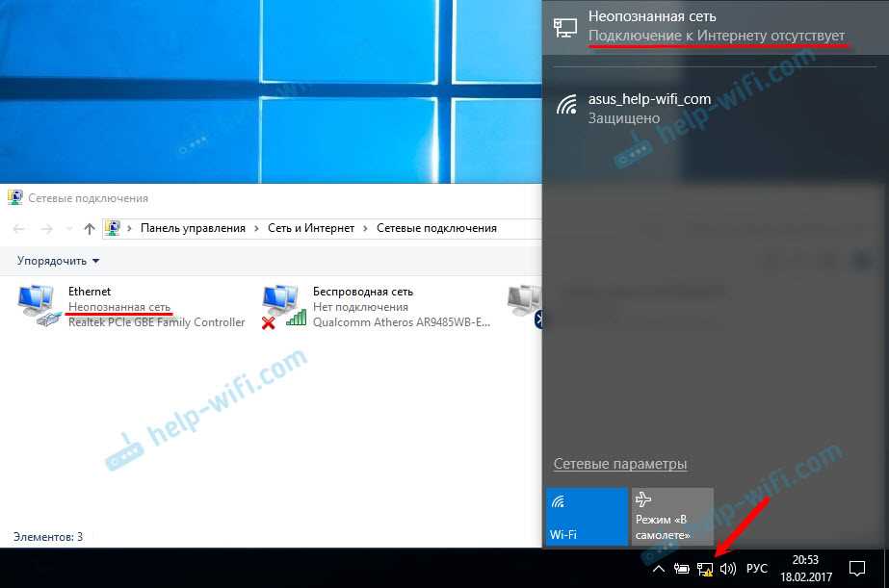The width and height of the screenshot is (889, 588).
Task: Go forward with the Forward arrow button
Action: click(x=47, y=229)
